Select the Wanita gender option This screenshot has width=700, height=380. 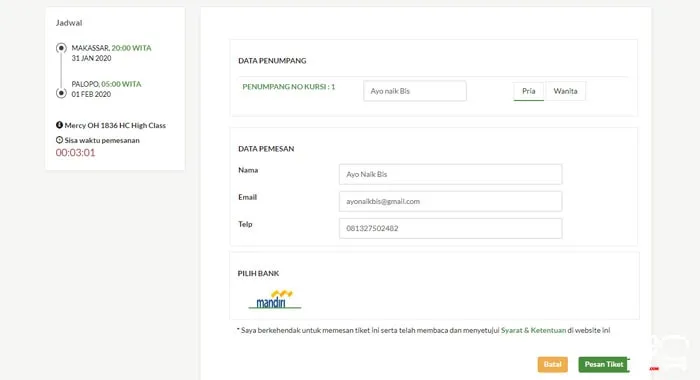[x=565, y=91]
